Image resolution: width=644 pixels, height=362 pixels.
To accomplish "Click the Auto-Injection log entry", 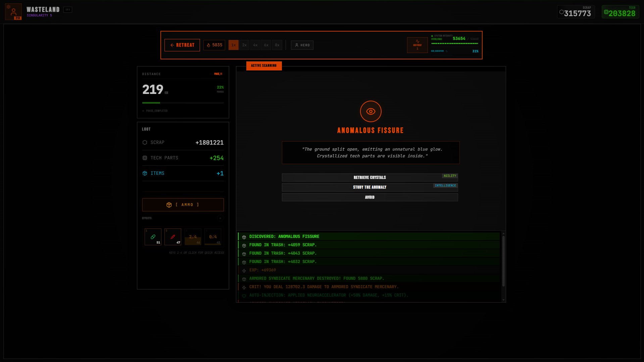I will point(369,295).
